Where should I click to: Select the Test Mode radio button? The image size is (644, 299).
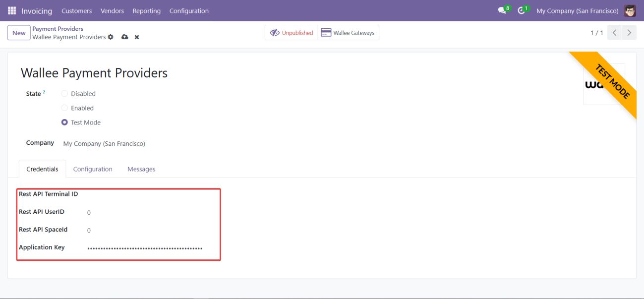click(64, 122)
